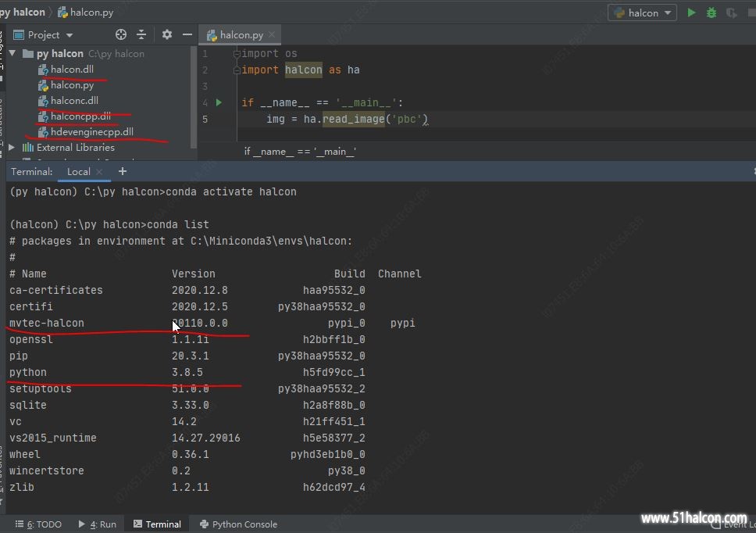Select halcon.py in project tree
This screenshot has width=756, height=533.
pos(73,85)
